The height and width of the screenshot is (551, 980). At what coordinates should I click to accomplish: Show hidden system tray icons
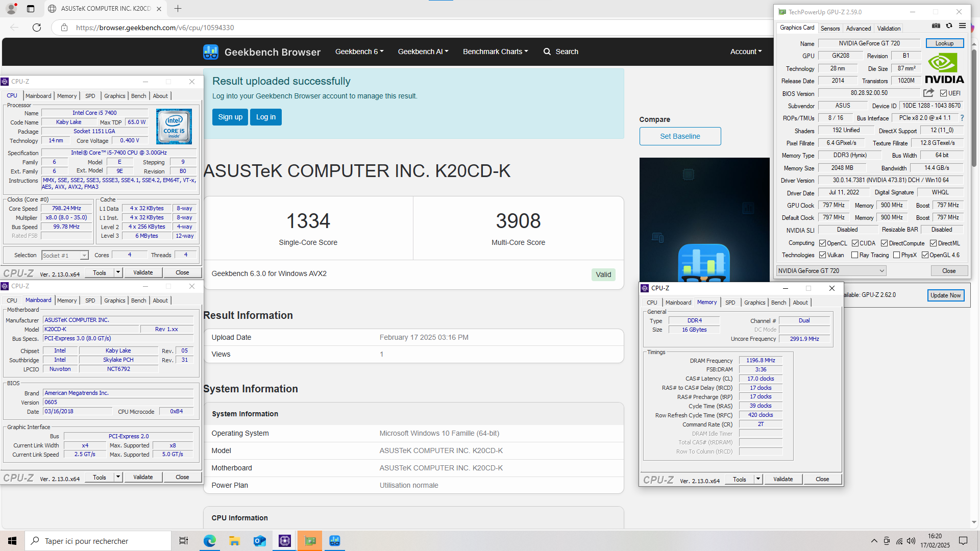[874, 541]
